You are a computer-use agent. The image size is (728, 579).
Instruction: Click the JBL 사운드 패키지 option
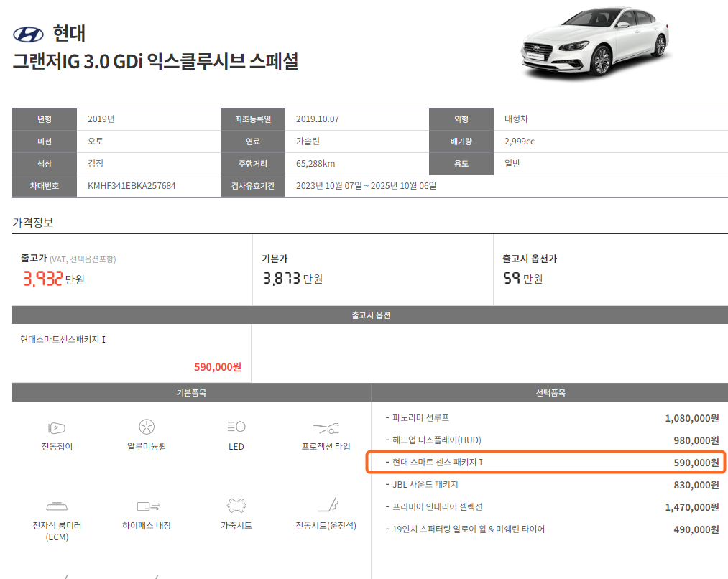pyautogui.click(x=552, y=485)
